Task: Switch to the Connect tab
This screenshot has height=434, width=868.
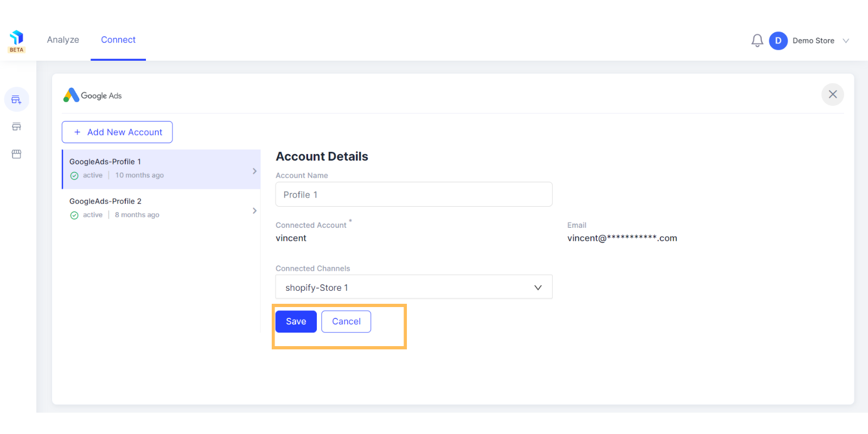Action: pos(118,40)
